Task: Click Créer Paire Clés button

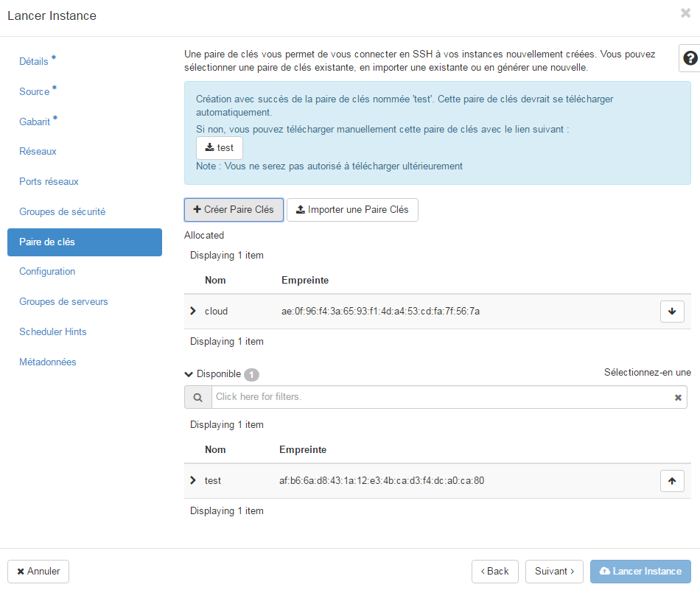Action: (234, 210)
